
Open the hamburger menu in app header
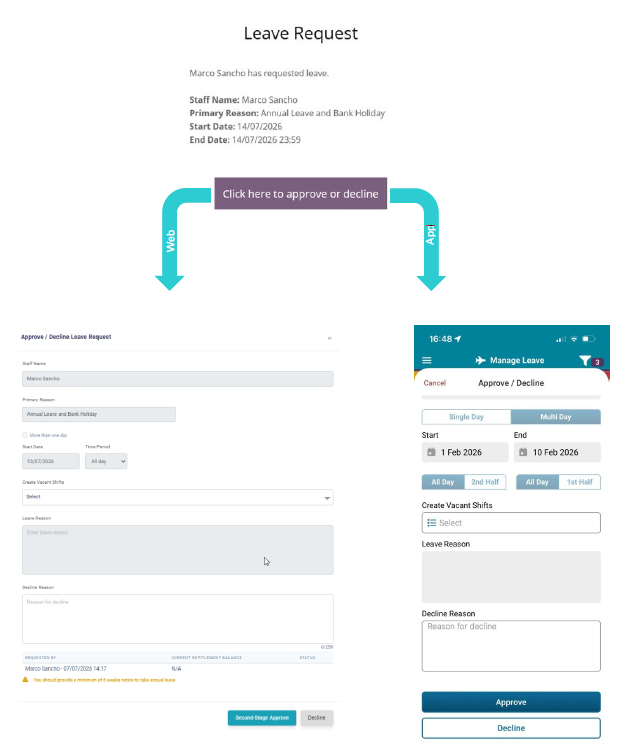click(x=427, y=360)
